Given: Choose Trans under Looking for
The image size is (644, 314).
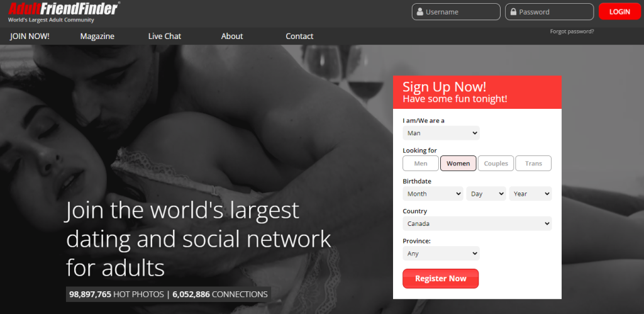Looking at the screenshot, I should pos(533,163).
